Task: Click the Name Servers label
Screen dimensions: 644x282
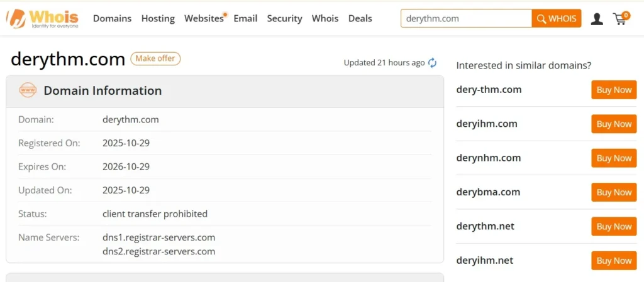Action: [x=48, y=238]
